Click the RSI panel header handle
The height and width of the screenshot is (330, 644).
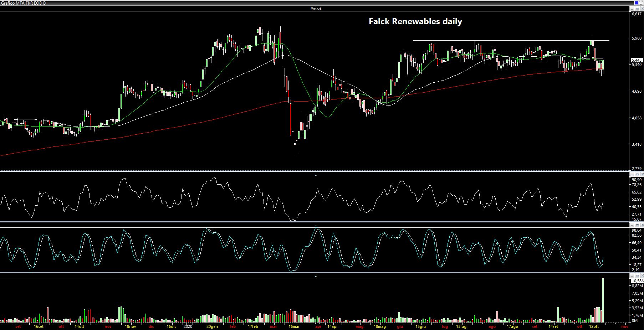pyautogui.click(x=316, y=175)
